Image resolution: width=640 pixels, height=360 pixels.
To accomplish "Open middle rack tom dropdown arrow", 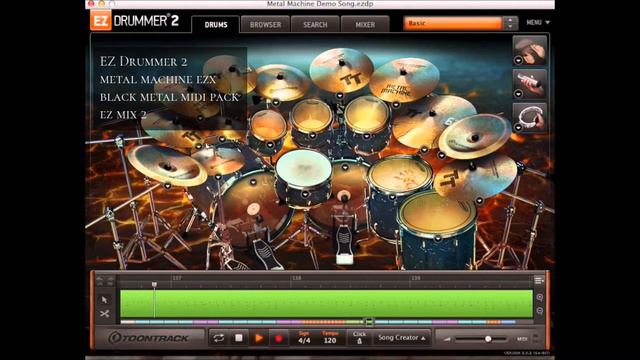I will [313, 136].
